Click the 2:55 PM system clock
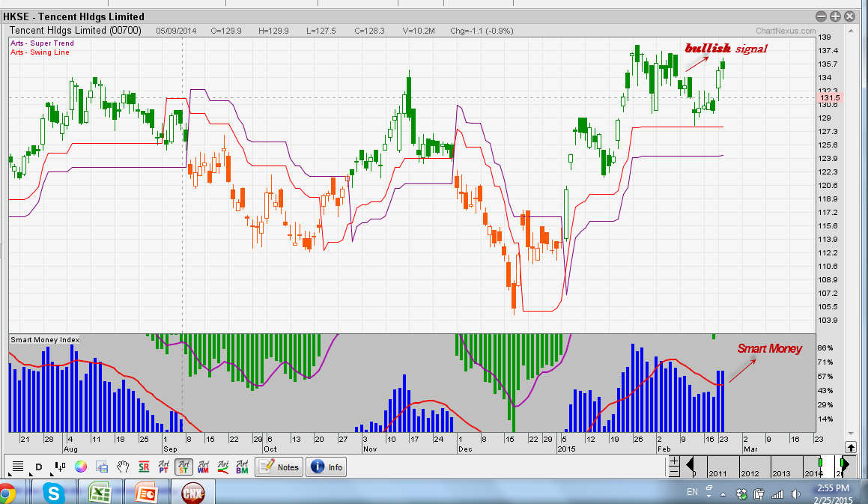Viewport: 868px width, 504px height. coord(833,488)
